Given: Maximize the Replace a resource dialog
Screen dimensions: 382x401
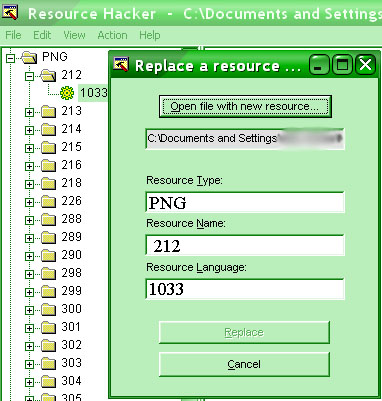Looking at the screenshot, I should click(x=342, y=65).
